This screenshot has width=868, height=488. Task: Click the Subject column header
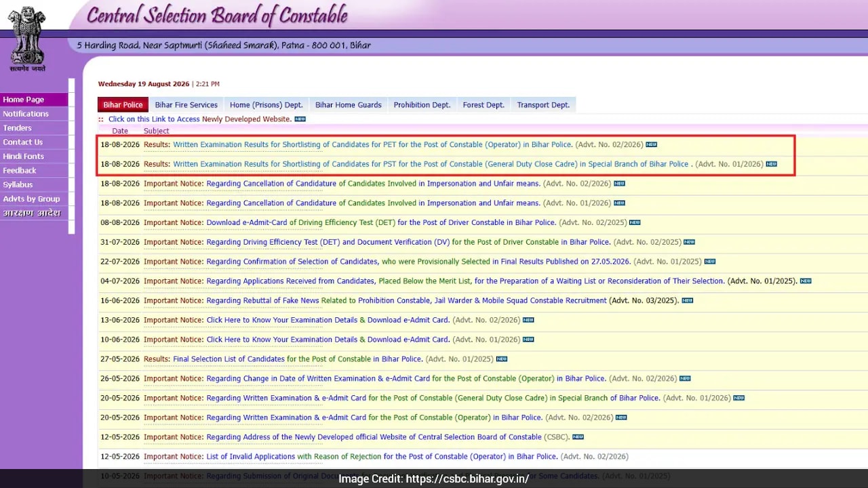157,131
